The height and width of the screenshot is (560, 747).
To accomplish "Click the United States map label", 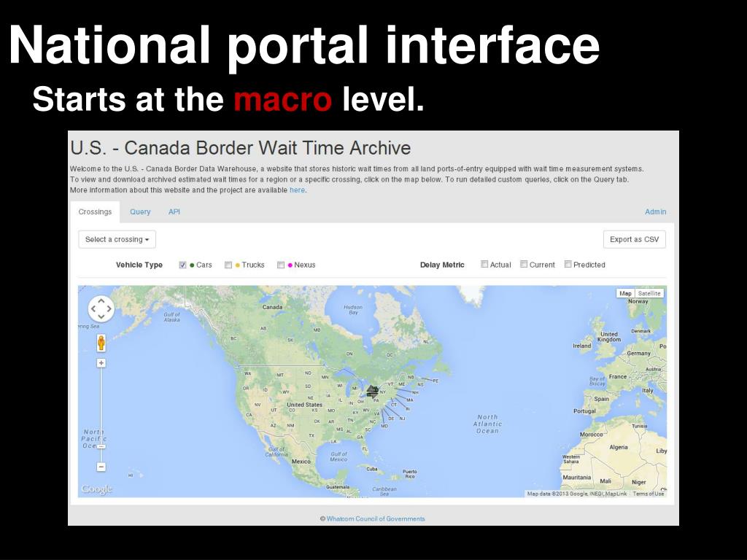I will (304, 404).
